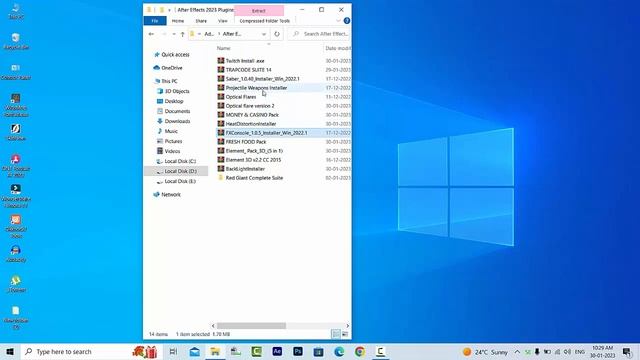Viewport: 640px width, 360px height.
Task: Open the Videos folder
Action: [x=172, y=151]
